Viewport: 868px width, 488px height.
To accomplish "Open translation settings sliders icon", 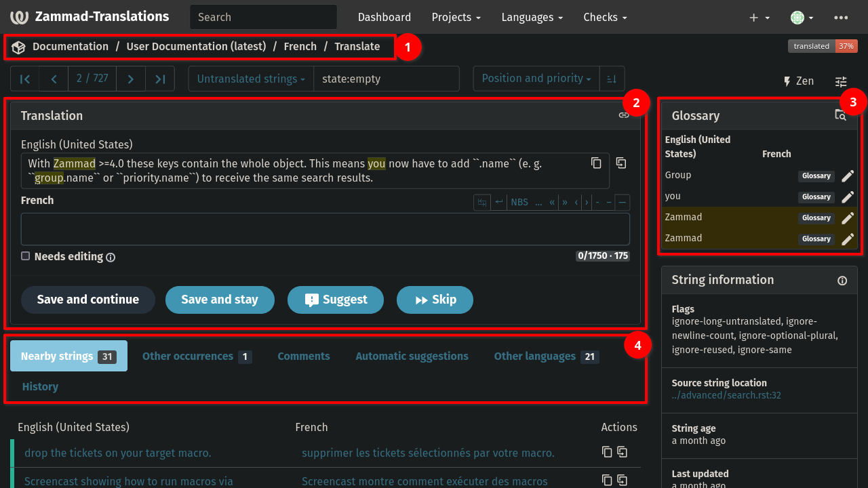I will tap(841, 81).
